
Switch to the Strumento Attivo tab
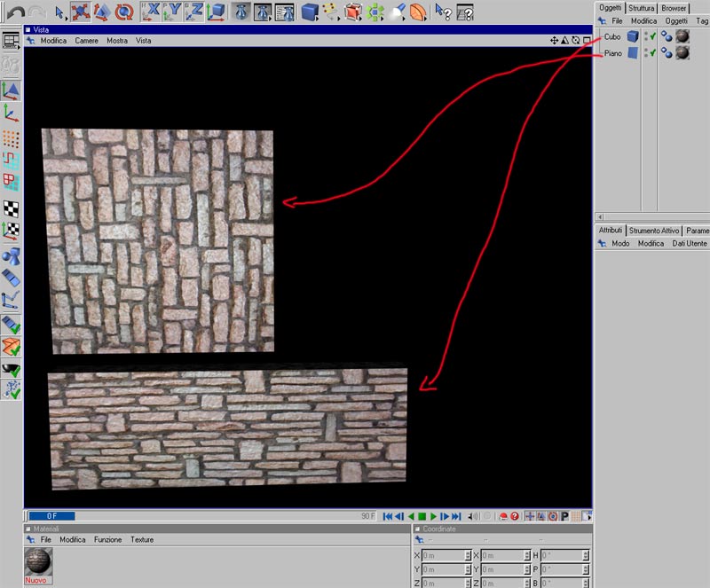click(654, 231)
